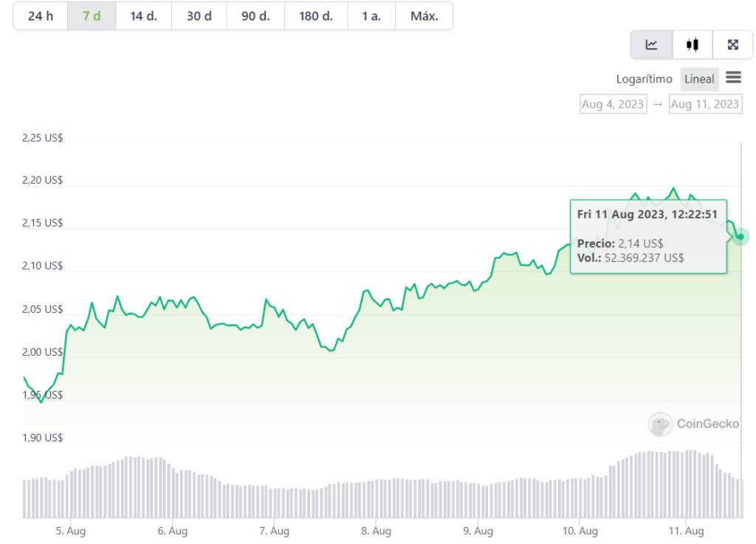Choose the 30 d time range
This screenshot has width=756, height=544.
click(x=199, y=16)
